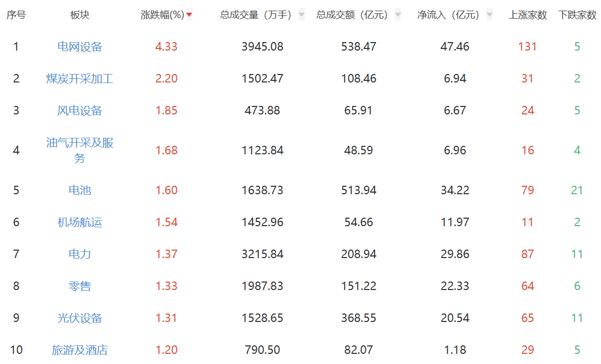Click the 上涨家数 column header
Image resolution: width=601 pixels, height=364 pixels.
coord(527,15)
